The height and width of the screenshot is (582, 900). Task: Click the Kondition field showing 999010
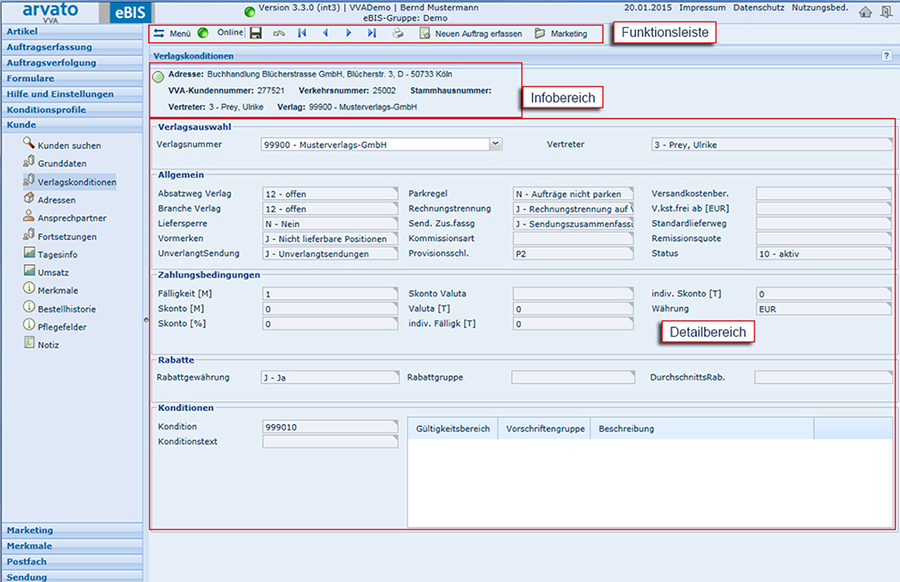point(329,427)
